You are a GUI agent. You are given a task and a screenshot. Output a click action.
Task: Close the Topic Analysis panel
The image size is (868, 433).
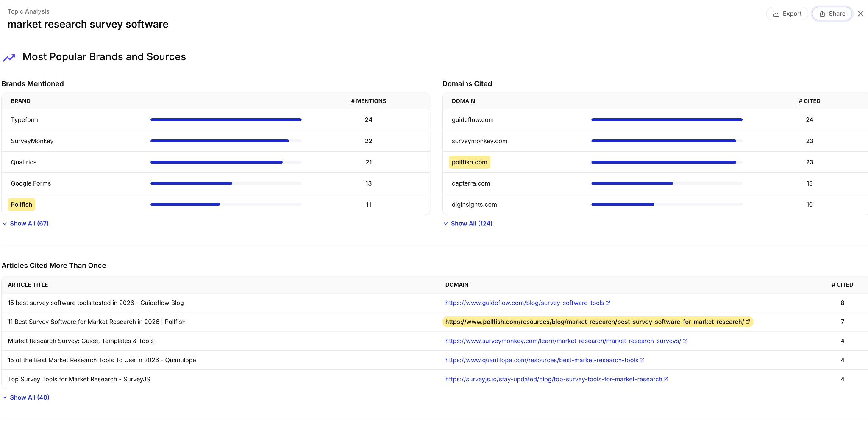pyautogui.click(x=860, y=14)
